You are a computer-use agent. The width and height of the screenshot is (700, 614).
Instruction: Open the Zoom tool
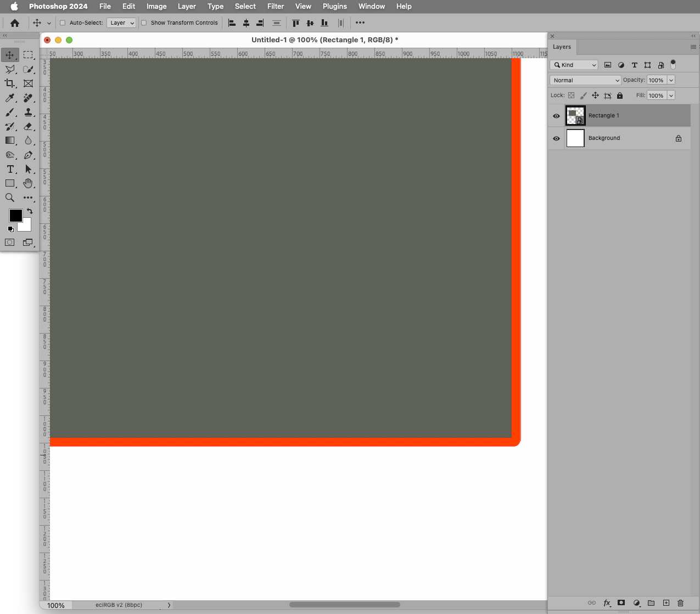click(10, 198)
